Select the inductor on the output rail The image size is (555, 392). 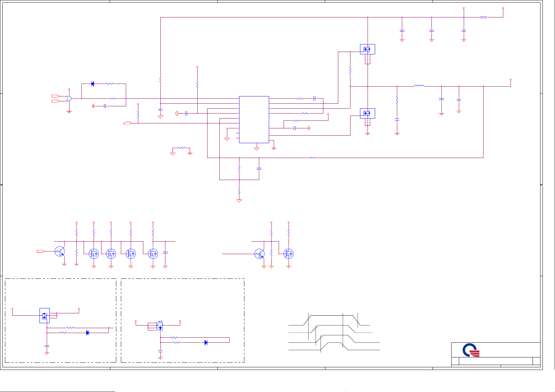(x=419, y=86)
